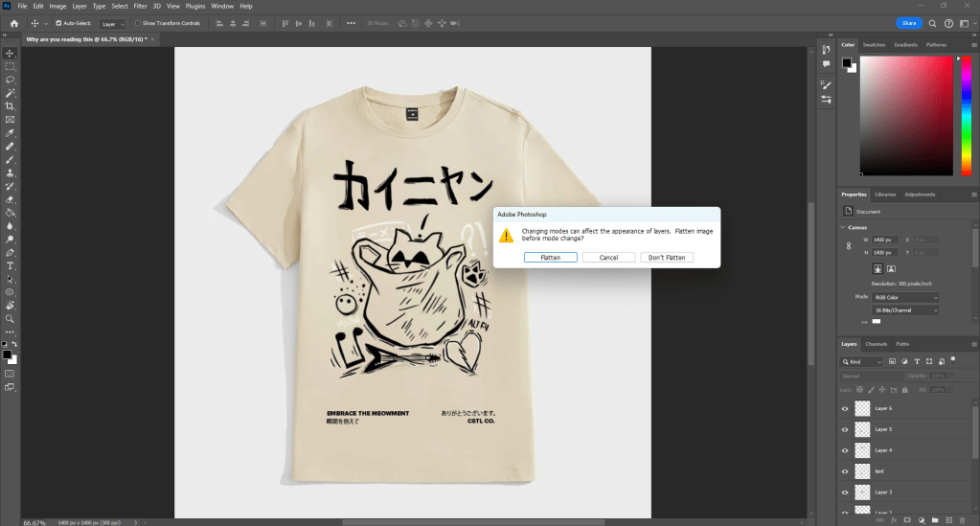Select the Lasso tool
Screen dimensions: 980x526
[10, 80]
